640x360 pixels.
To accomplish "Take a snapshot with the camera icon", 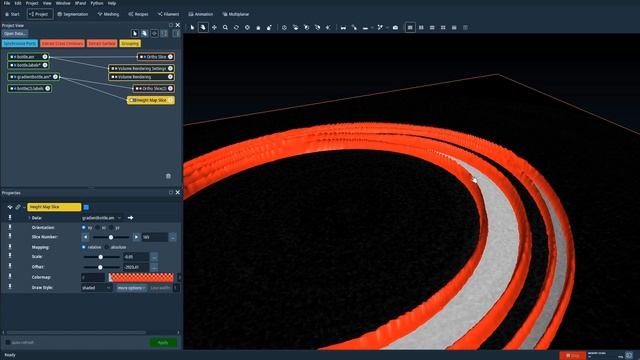I will click(x=395, y=27).
